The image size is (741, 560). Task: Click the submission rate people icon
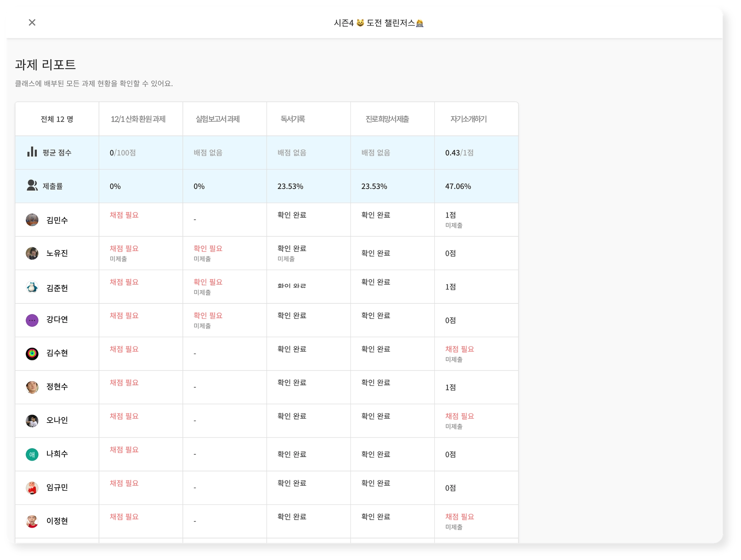(x=32, y=186)
